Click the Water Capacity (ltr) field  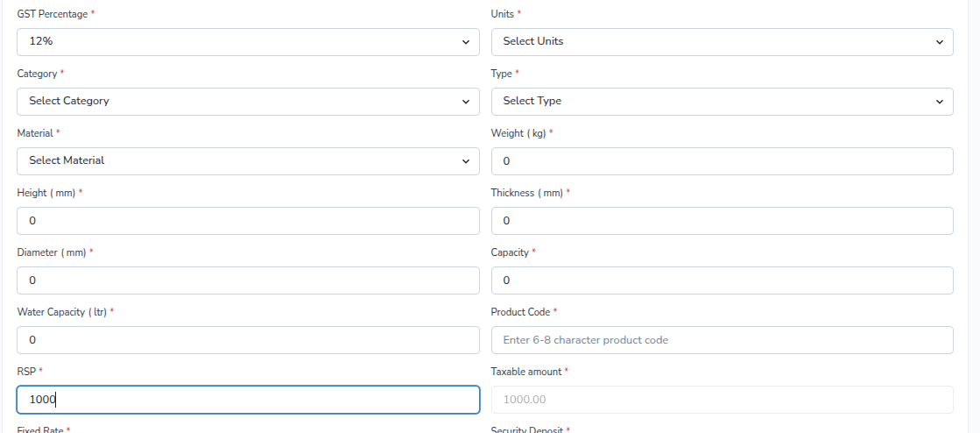click(x=248, y=340)
